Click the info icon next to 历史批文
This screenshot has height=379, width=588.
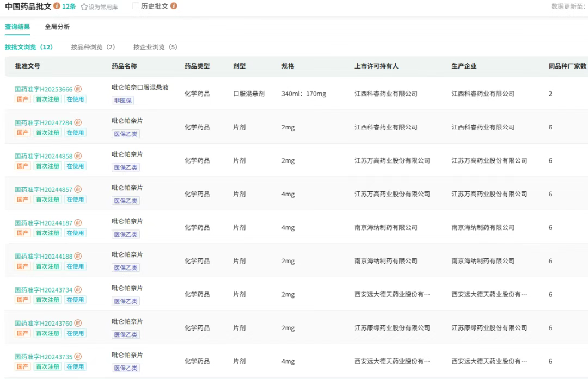[174, 6]
